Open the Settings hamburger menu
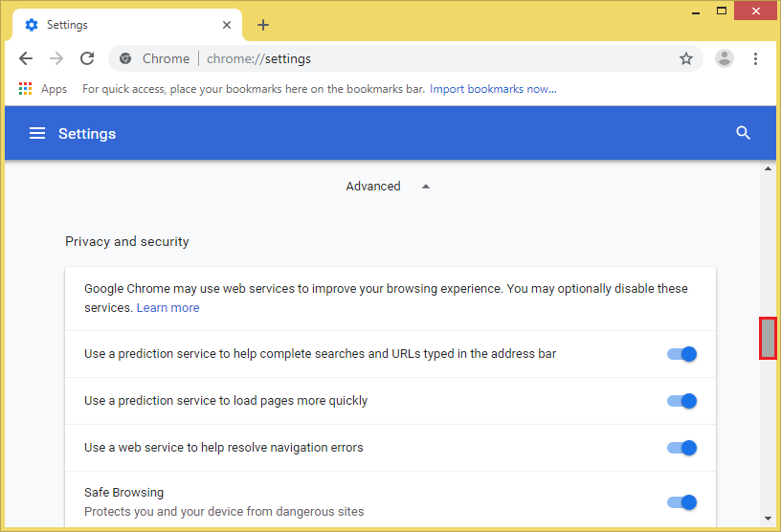This screenshot has width=781, height=532. click(x=37, y=133)
